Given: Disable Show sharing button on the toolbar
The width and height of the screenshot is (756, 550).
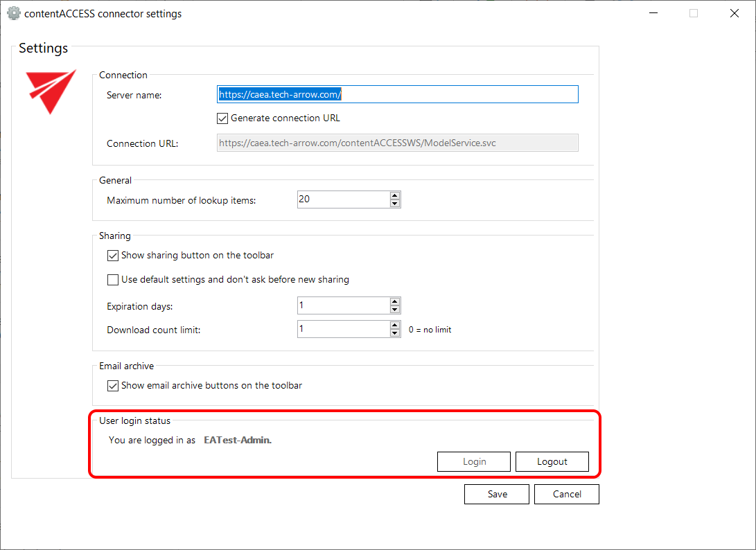Looking at the screenshot, I should (113, 256).
